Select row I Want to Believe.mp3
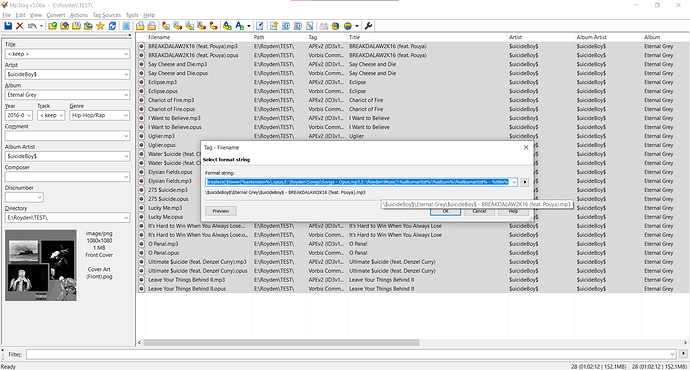 point(413,118)
